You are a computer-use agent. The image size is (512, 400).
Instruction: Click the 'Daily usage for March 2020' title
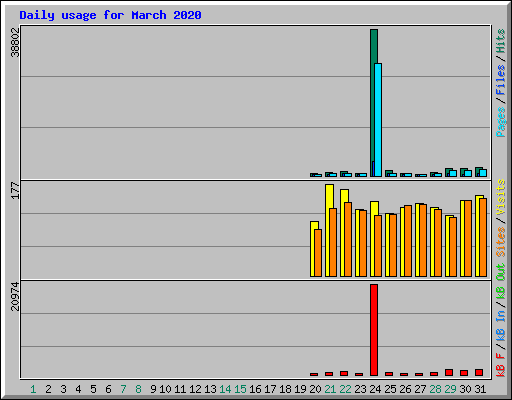click(x=110, y=15)
